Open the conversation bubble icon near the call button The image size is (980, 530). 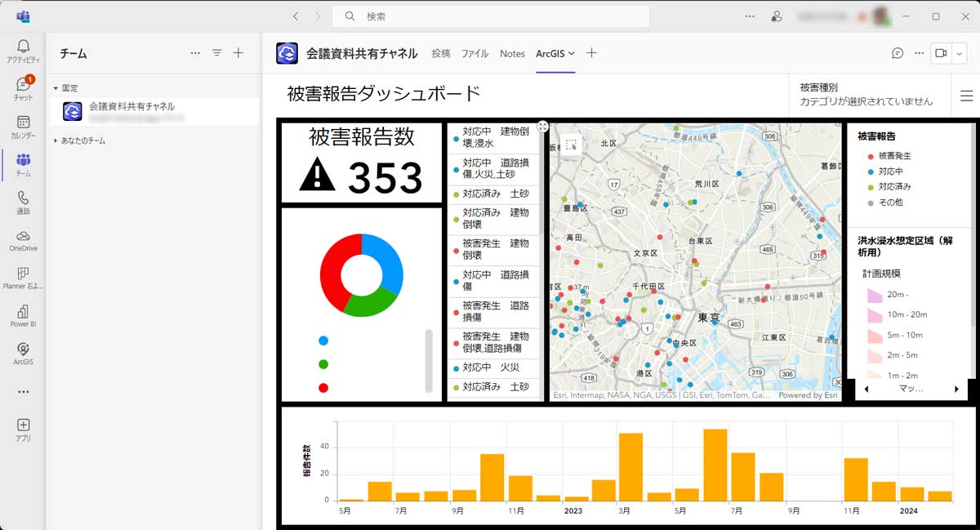(x=896, y=52)
